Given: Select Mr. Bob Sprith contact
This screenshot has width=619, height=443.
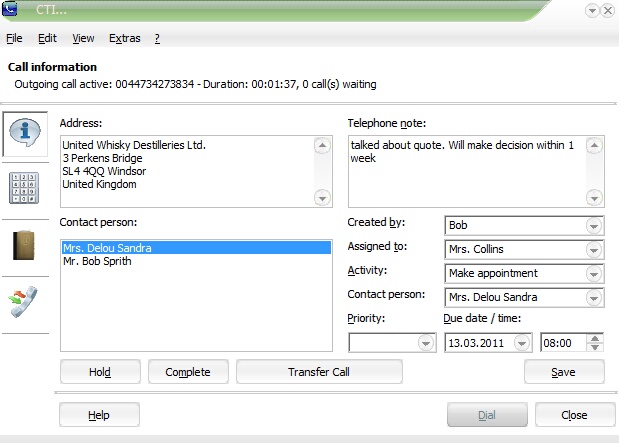Looking at the screenshot, I should [97, 262].
